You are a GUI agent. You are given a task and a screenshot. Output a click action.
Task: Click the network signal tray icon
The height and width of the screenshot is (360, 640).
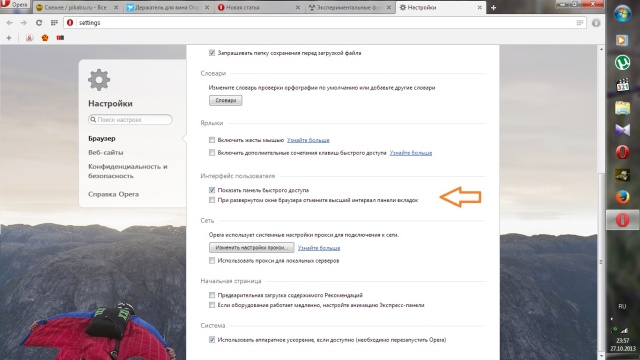pyautogui.click(x=624, y=330)
